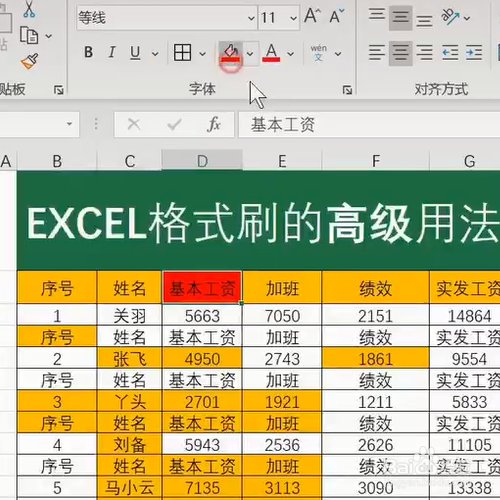Align text right
Viewport: 500px width, 500px height.
tap(424, 53)
